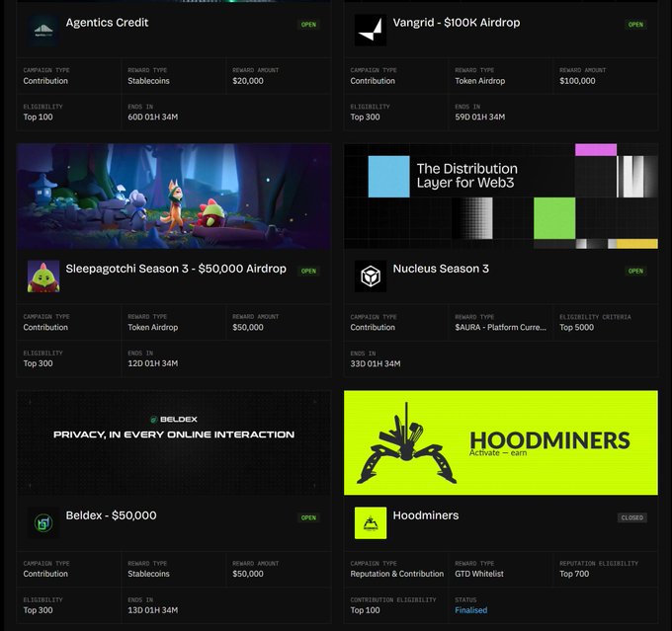Click the OPEN badge on Agentics Credit

[308, 25]
